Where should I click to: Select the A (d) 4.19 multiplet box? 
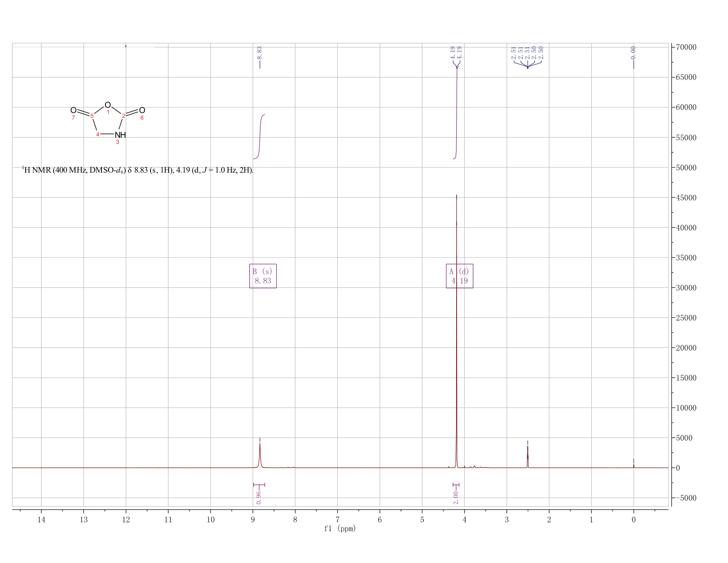click(x=460, y=276)
